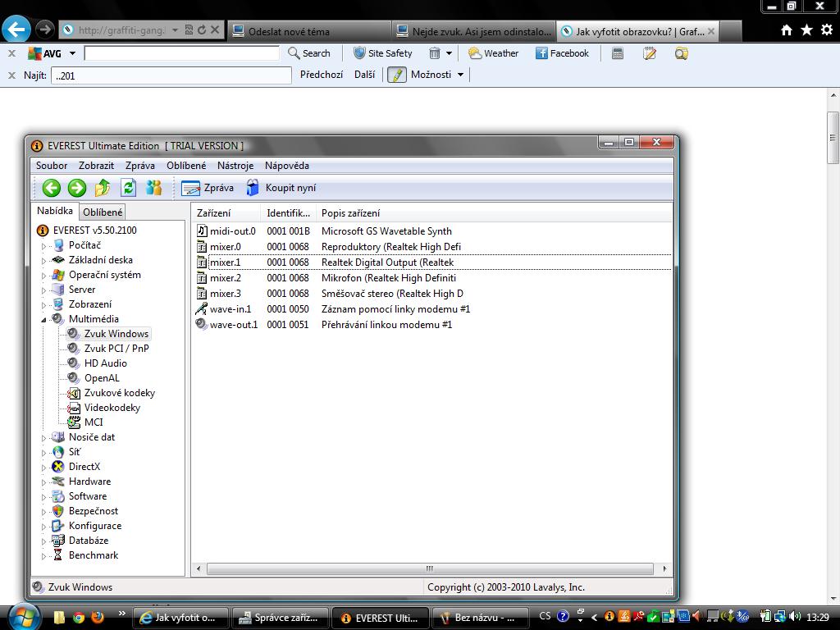Select the Směšovač stereo row description

click(392, 294)
